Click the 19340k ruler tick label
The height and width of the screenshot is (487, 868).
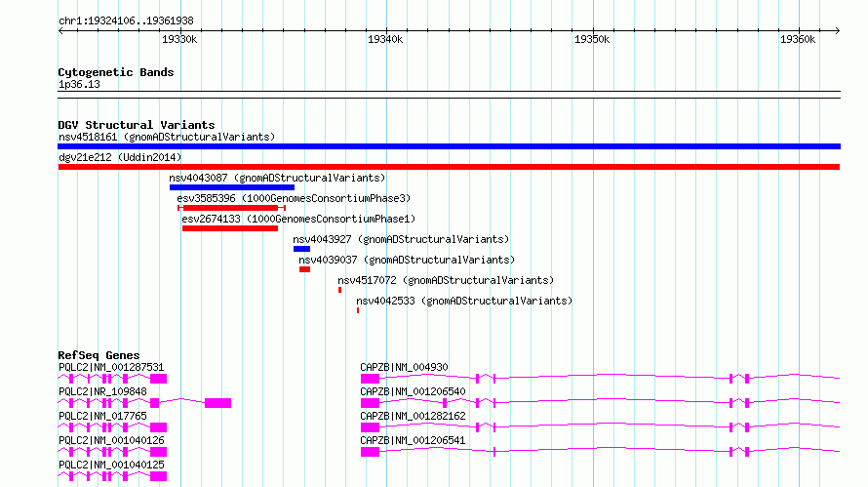[x=385, y=39]
